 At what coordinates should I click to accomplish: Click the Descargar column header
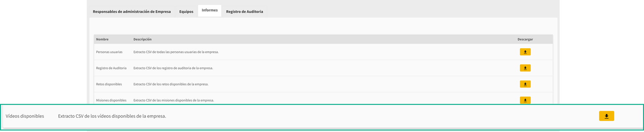coord(525,39)
